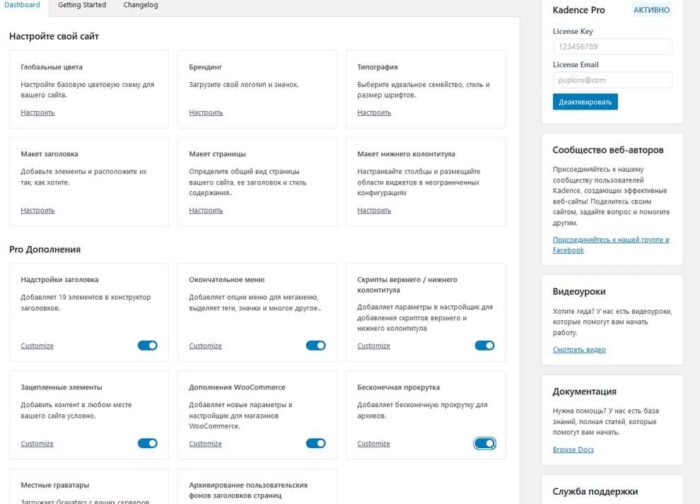Image resolution: width=700 pixels, height=504 pixels.
Task: Toggle the Окончательное меню switch
Action: [x=315, y=345]
